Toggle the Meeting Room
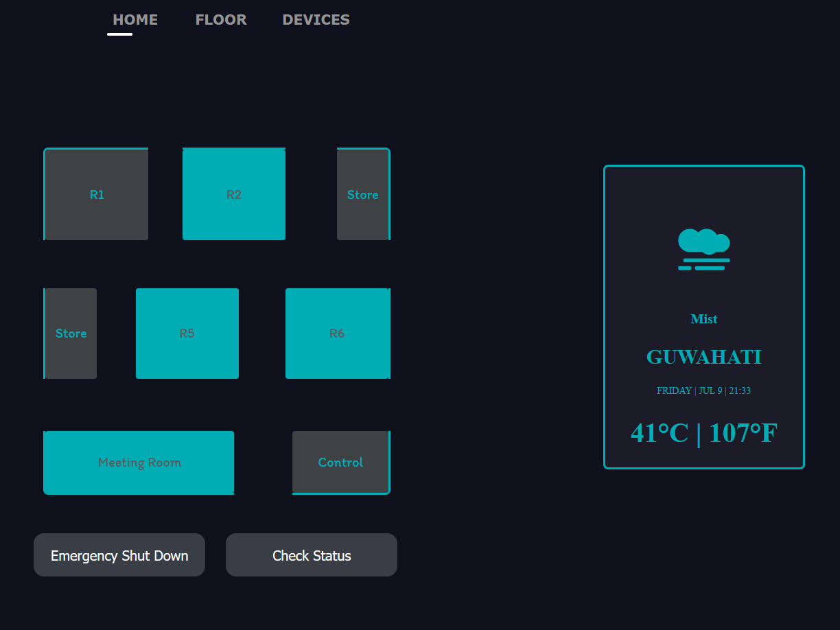 pyautogui.click(x=139, y=463)
